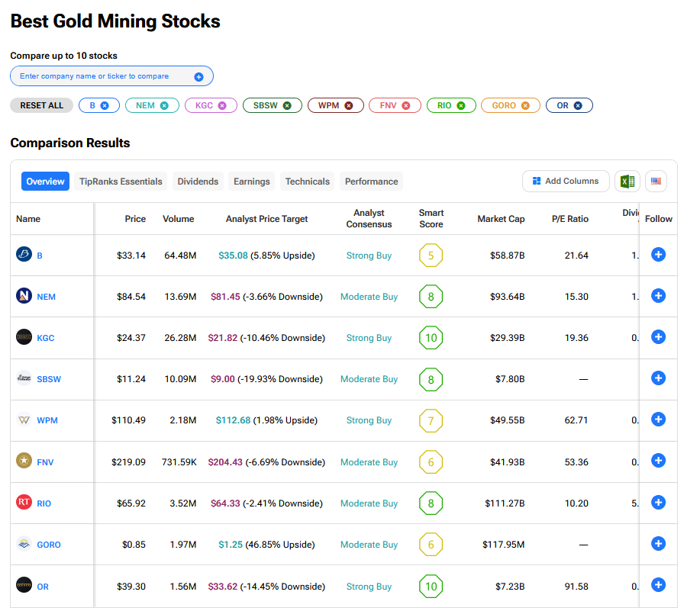
Task: Click the Newmont NEM logo icon
Action: pos(24,296)
